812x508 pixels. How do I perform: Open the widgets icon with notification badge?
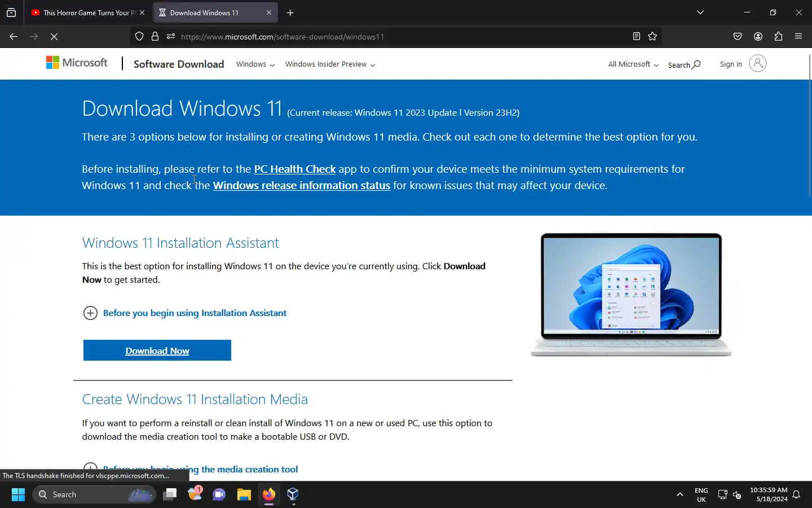click(195, 494)
